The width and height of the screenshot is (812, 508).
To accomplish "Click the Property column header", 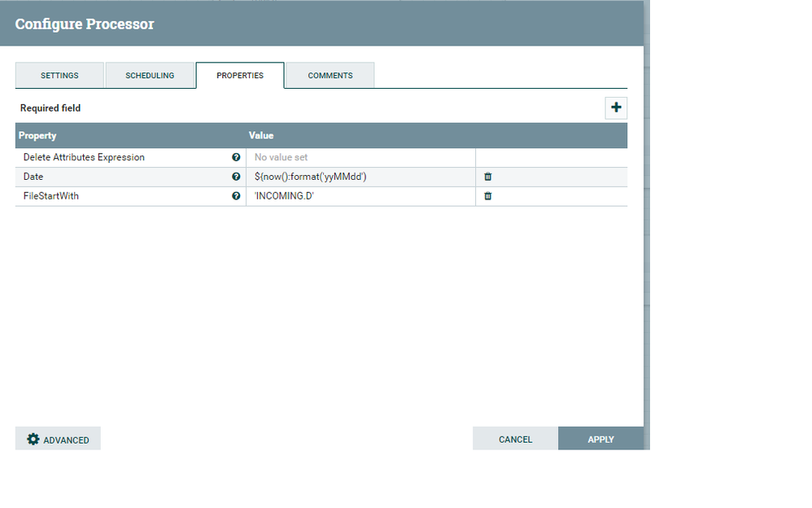I will (37, 135).
